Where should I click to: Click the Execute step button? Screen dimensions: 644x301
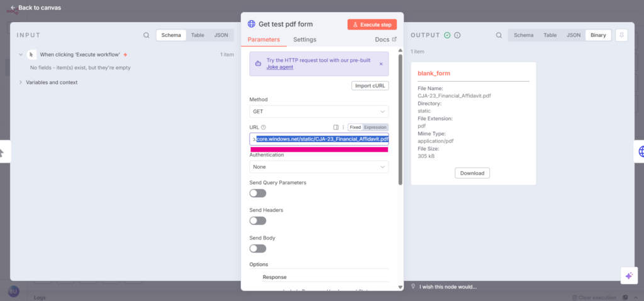pos(372,25)
